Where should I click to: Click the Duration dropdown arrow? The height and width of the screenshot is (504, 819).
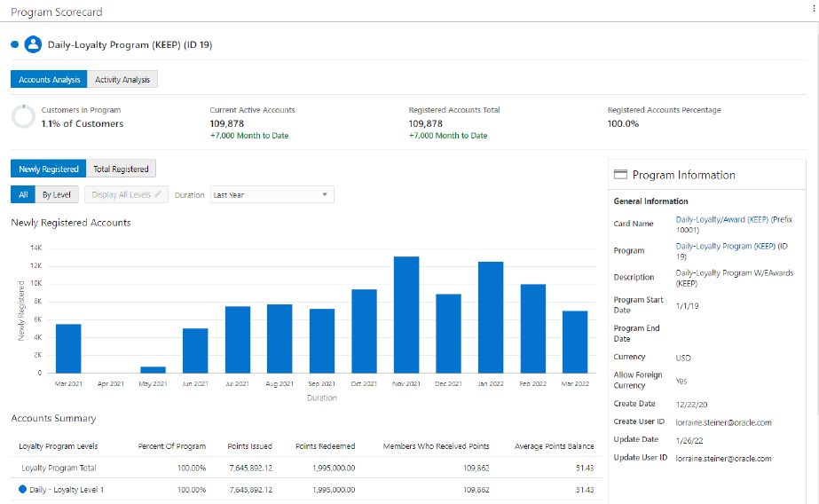(x=325, y=194)
